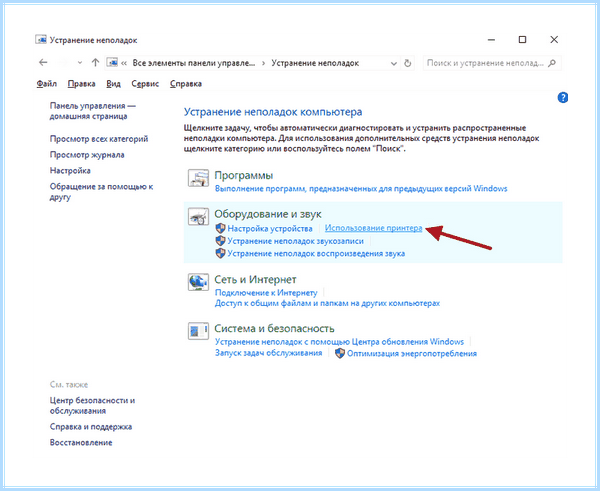This screenshot has height=491, width=600.
Task: Click the System and Security category icon
Action: click(x=198, y=331)
